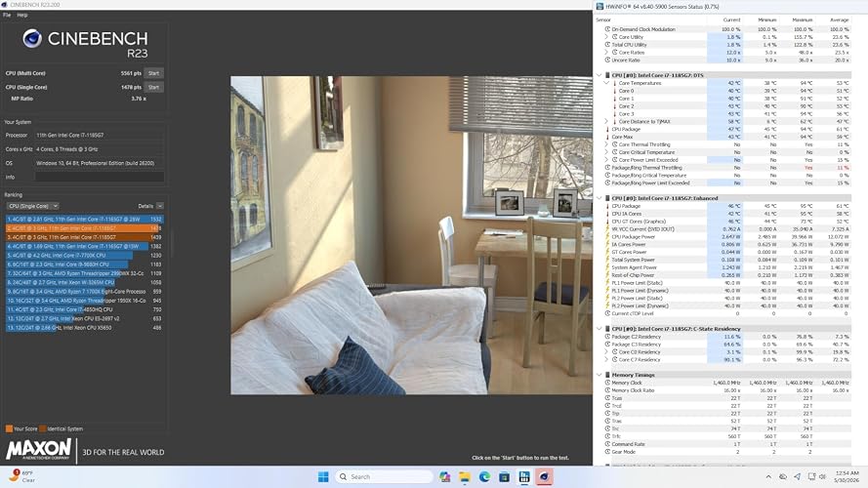Collapse the Core Temperatures subtree
The height and width of the screenshot is (488, 868).
(x=606, y=83)
